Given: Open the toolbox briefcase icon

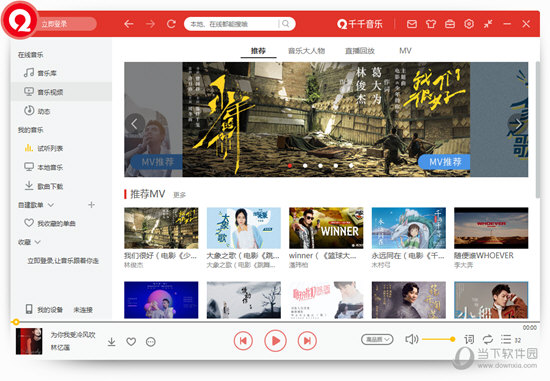Looking at the screenshot, I should pyautogui.click(x=450, y=24).
